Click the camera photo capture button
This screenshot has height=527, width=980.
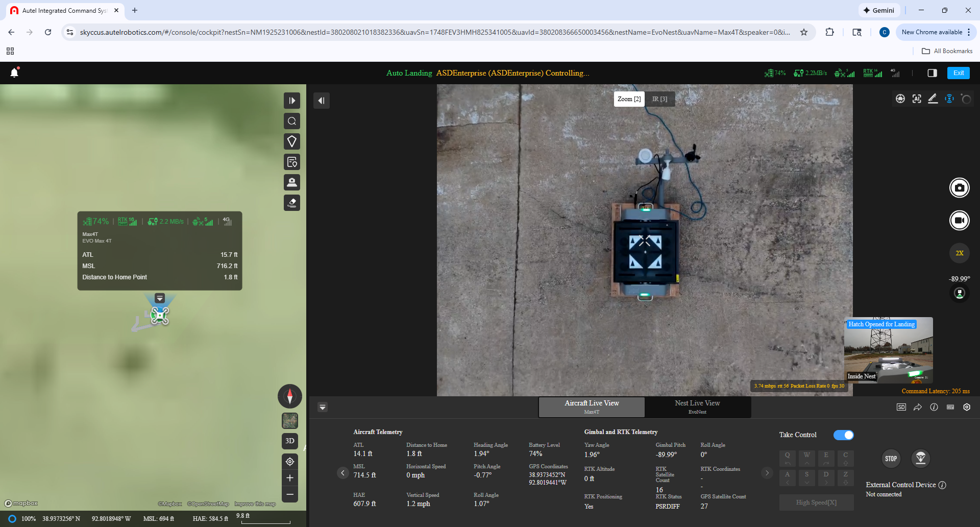[x=959, y=188]
